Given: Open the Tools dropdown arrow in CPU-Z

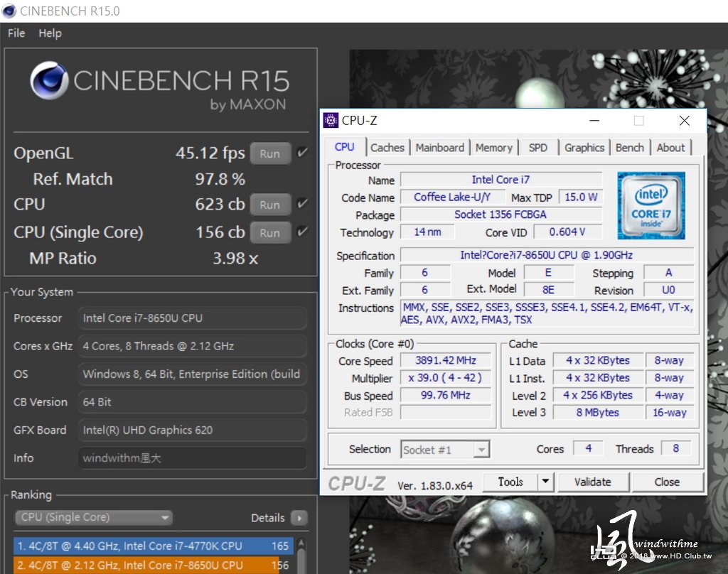Looking at the screenshot, I should pyautogui.click(x=545, y=482).
